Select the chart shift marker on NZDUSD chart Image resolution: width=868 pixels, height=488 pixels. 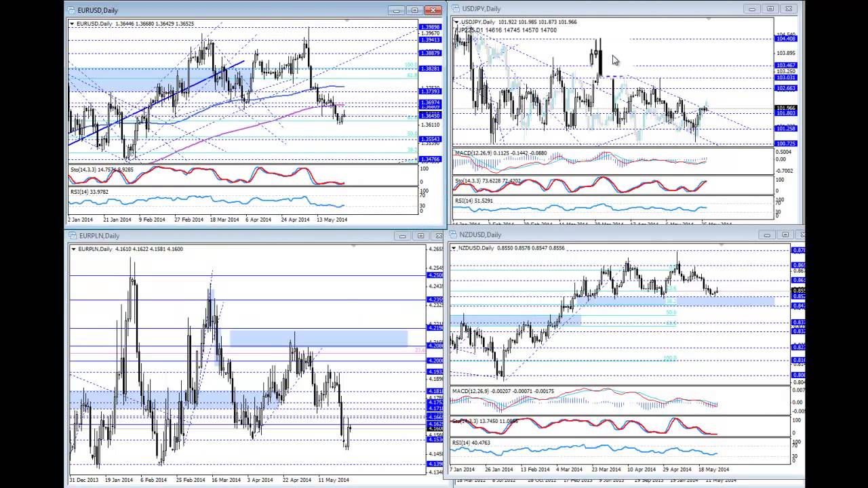[721, 245]
